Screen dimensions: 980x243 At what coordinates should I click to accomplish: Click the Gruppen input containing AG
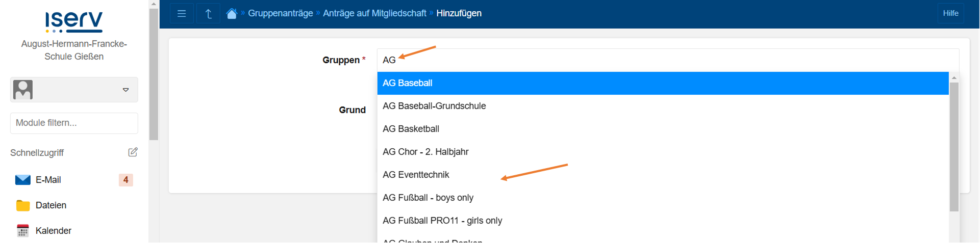(668, 60)
